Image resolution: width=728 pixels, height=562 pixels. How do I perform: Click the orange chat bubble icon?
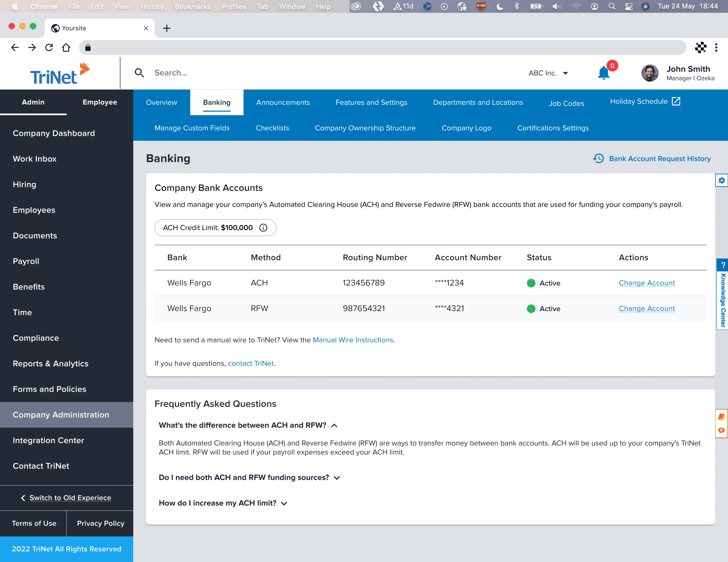point(721,430)
